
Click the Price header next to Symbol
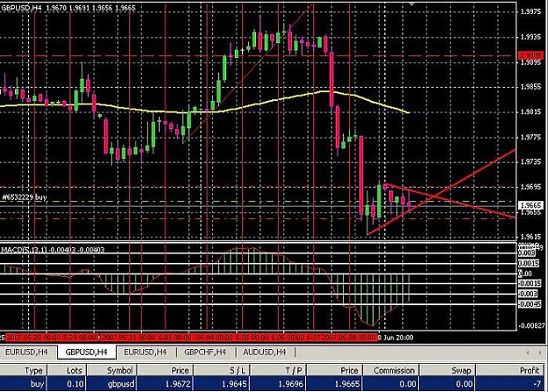click(x=166, y=370)
